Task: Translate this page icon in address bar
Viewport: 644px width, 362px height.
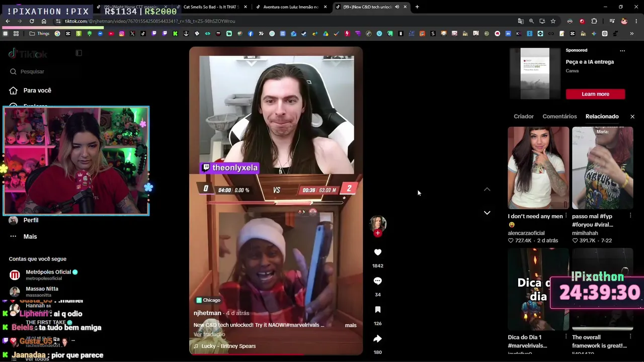Action: click(521, 21)
